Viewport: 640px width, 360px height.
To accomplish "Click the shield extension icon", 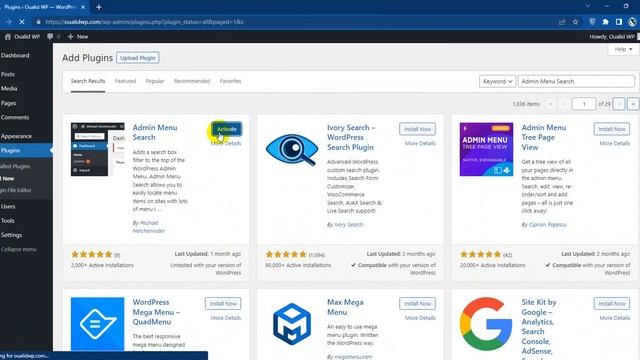I will pyautogui.click(x=592, y=22).
